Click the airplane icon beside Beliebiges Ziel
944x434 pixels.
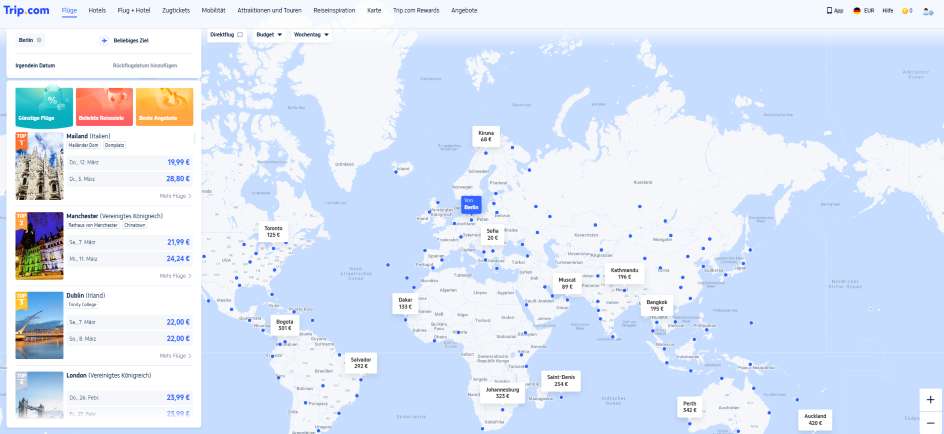pos(103,40)
